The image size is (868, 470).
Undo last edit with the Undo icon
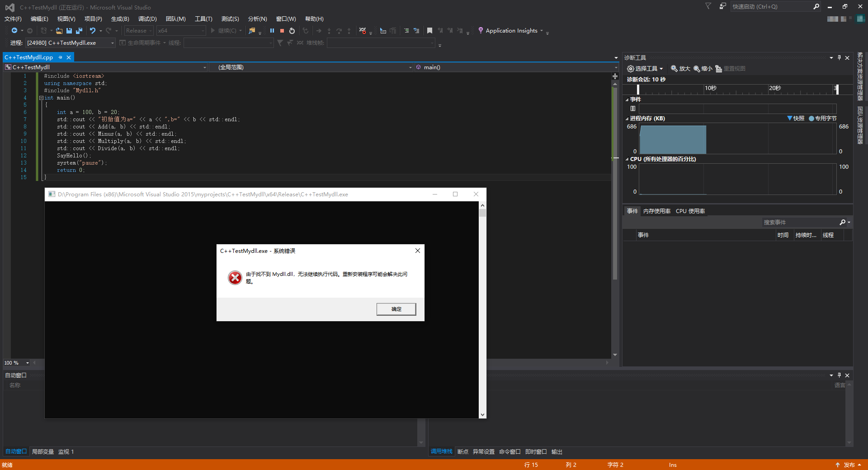click(x=92, y=30)
